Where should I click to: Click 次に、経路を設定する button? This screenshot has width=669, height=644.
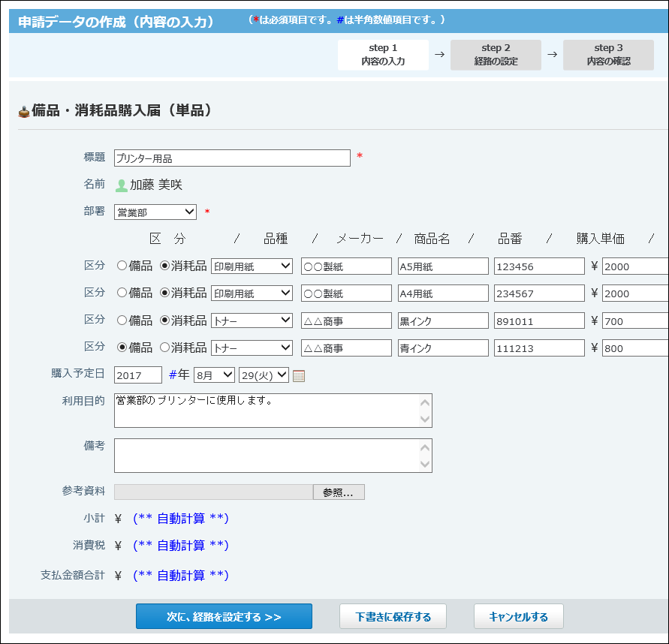(x=224, y=616)
